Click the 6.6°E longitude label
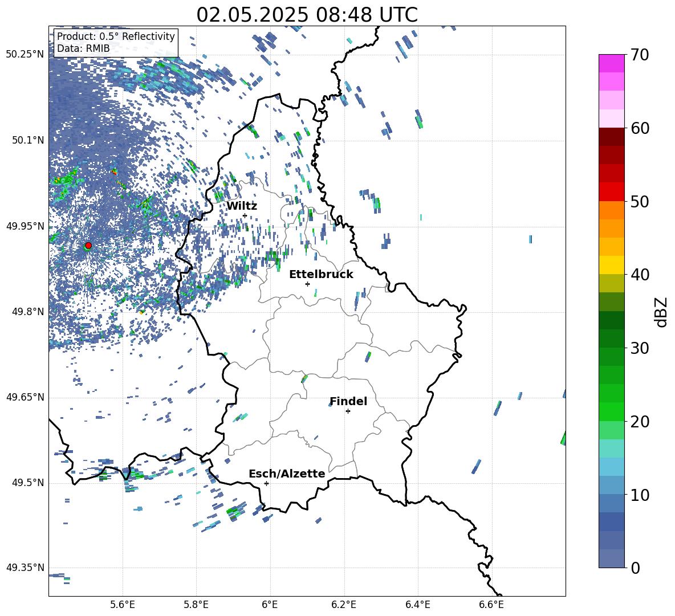Viewport: 675px width, 616px height. pos(491,605)
